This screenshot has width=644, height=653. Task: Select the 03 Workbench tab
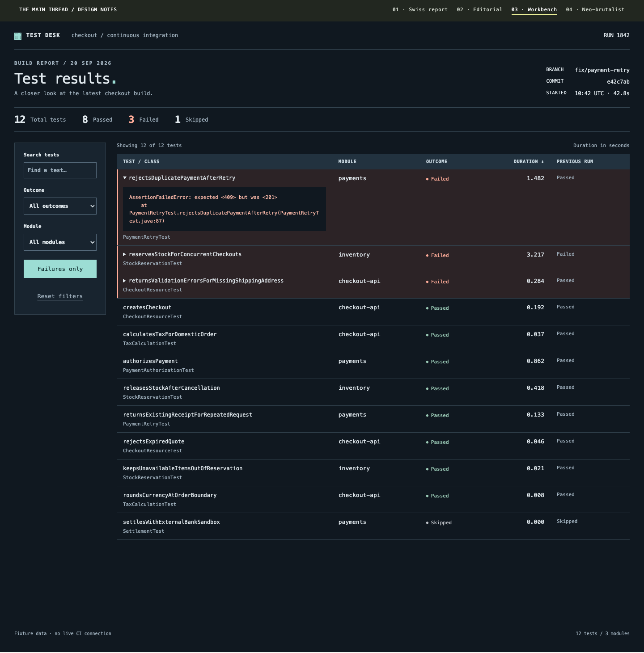pyautogui.click(x=534, y=9)
